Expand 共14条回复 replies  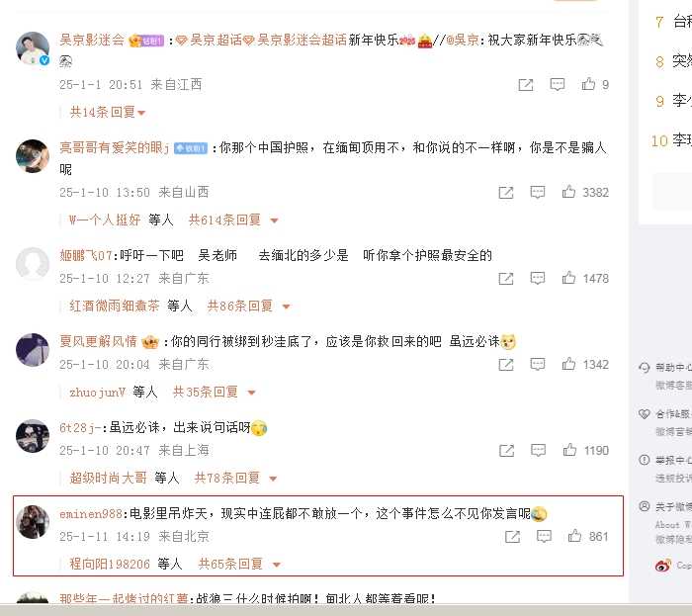click(108, 112)
